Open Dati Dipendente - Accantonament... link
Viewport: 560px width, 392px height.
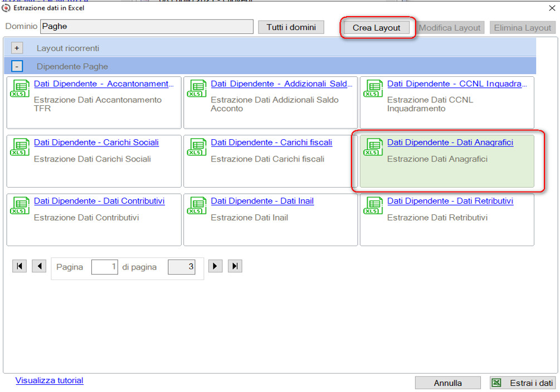(x=104, y=84)
